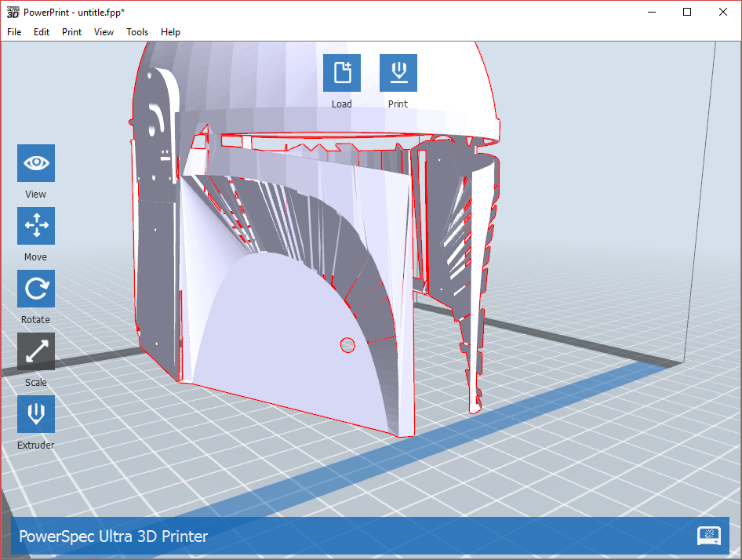Select the Scale tool
The height and width of the screenshot is (560, 742).
tap(36, 351)
